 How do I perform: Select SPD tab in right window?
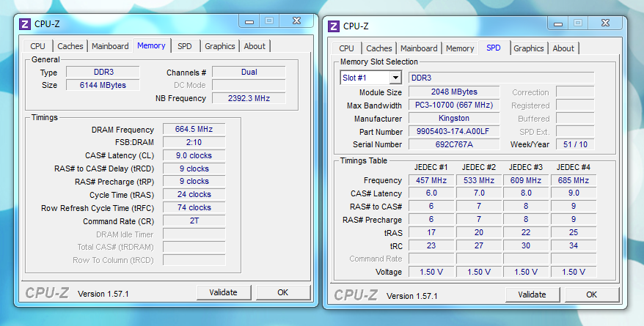tap(493, 48)
